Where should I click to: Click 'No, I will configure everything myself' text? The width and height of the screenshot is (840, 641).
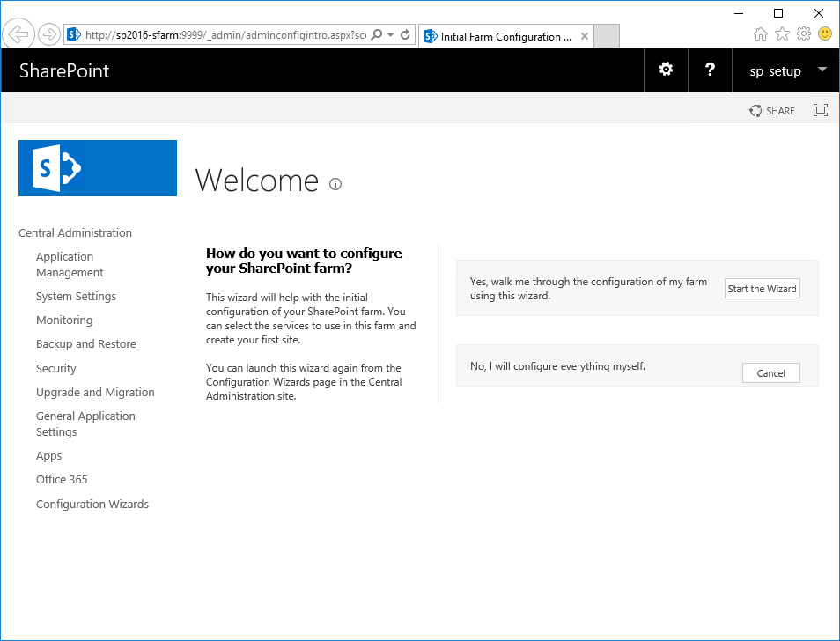[557, 366]
